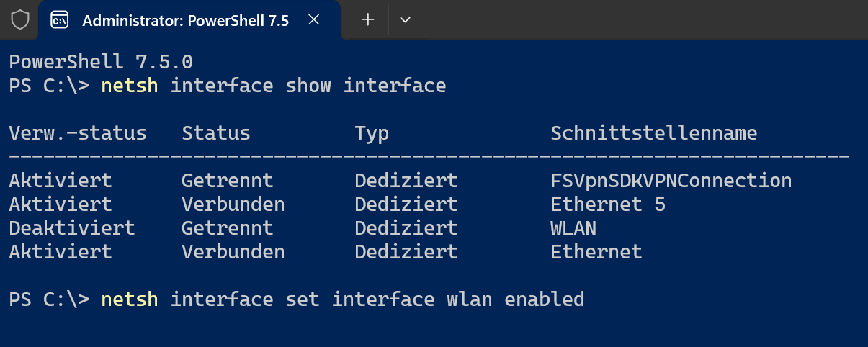Click the Verw.-status column header text
This screenshot has height=347, width=868.
pos(78,133)
